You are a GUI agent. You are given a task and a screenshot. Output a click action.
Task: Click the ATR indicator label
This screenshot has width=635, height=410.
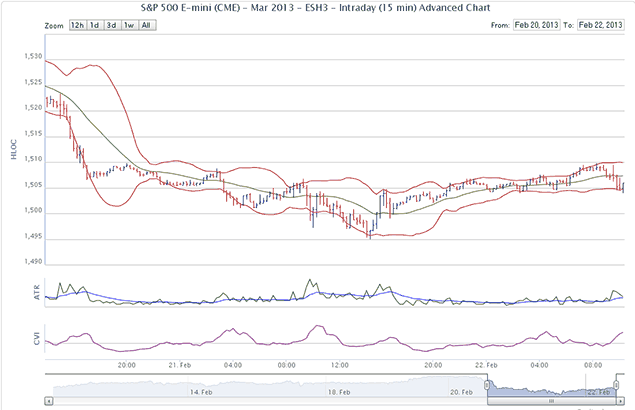point(37,293)
